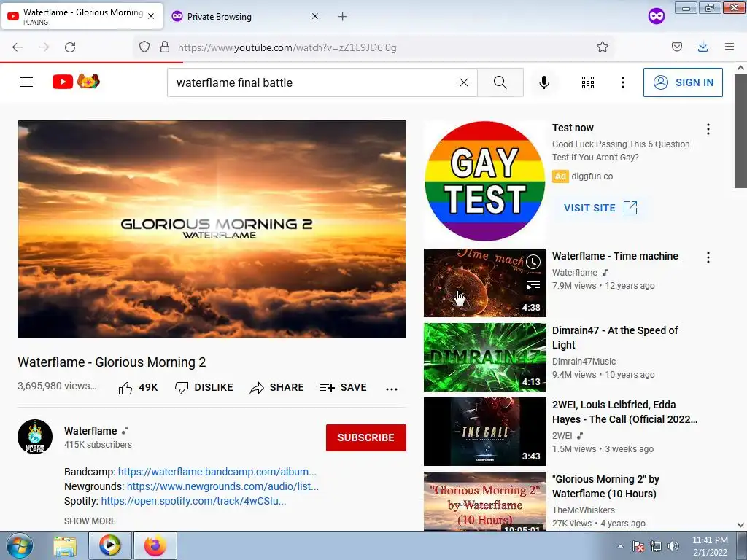Like the video with thumbs up
Viewport: 747px width, 560px height.
pos(138,388)
